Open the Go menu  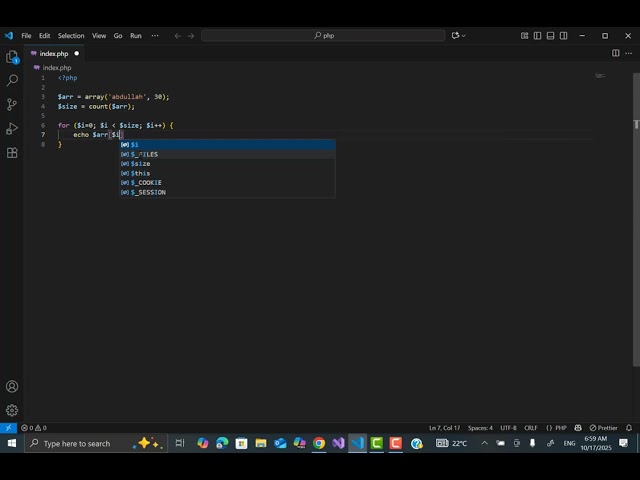tap(118, 36)
